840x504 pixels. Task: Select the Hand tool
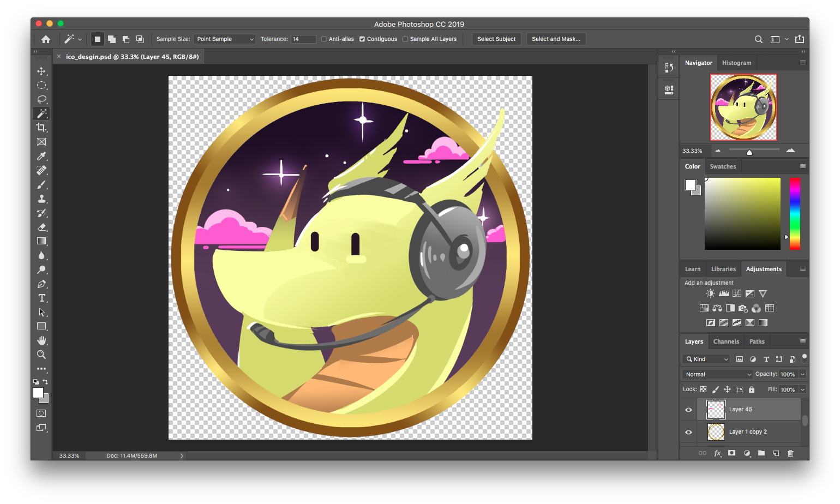(41, 340)
